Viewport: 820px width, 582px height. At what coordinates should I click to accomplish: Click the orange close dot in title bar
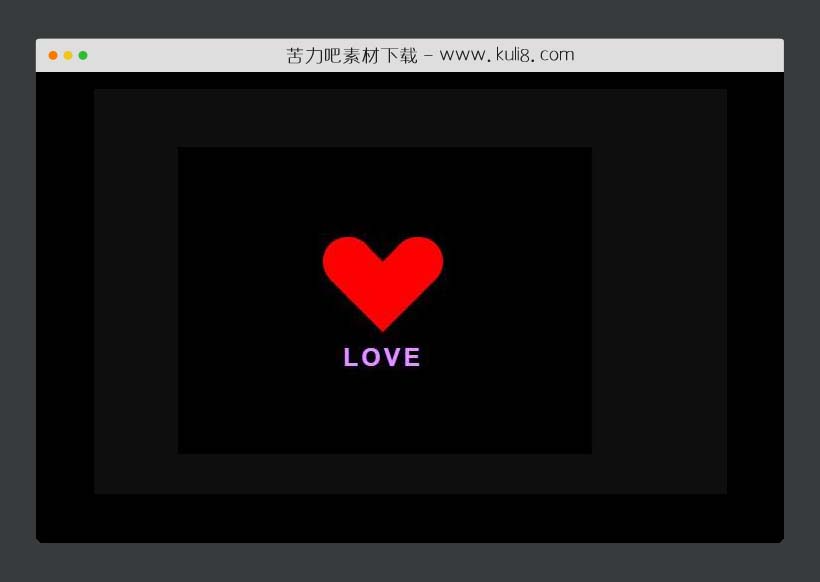pos(53,55)
